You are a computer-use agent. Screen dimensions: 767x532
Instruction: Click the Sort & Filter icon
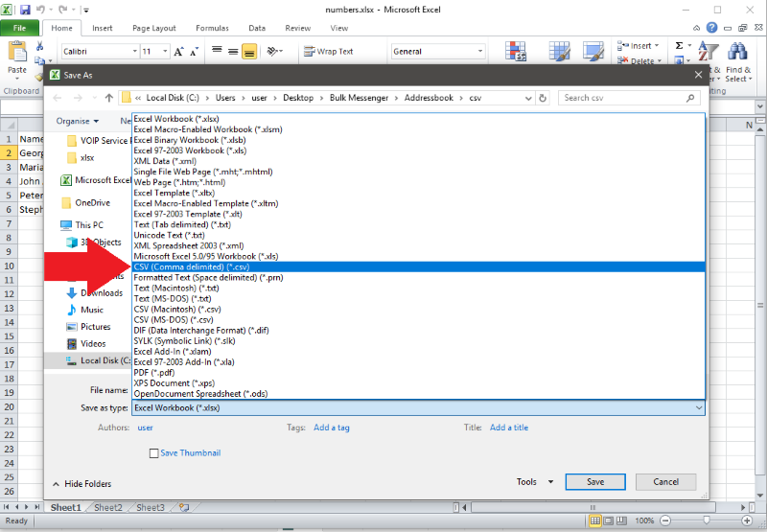(x=709, y=52)
